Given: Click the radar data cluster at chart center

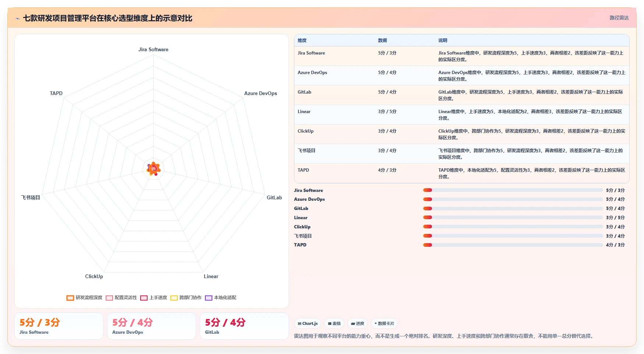Looking at the screenshot, I should coord(153,169).
